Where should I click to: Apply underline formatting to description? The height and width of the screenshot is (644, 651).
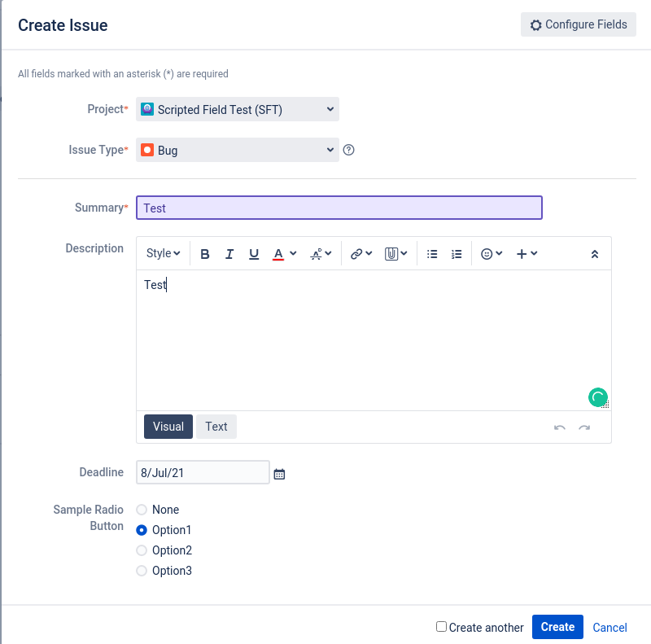click(x=254, y=254)
